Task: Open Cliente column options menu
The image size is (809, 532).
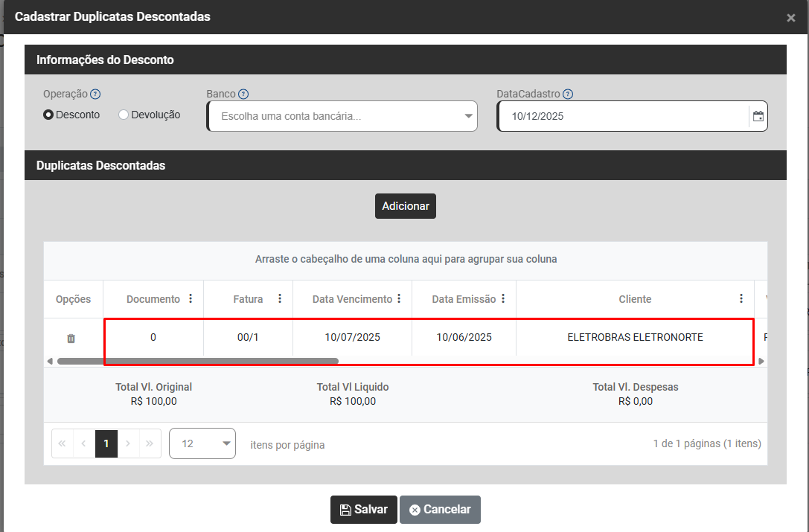Action: [741, 299]
